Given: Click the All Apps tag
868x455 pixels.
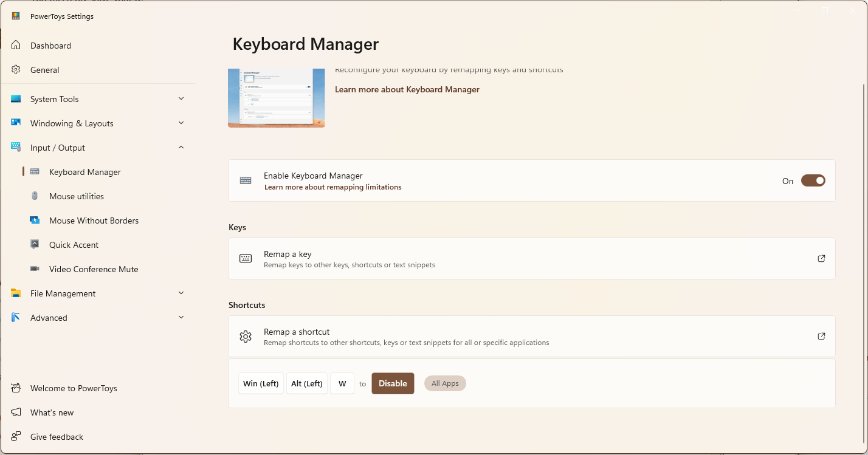Looking at the screenshot, I should tap(445, 383).
